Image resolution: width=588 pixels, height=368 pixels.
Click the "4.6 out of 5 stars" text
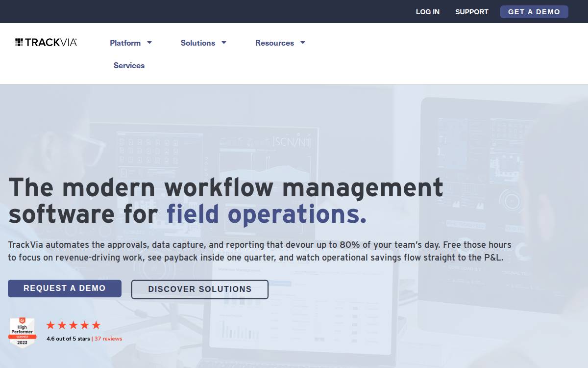point(68,339)
